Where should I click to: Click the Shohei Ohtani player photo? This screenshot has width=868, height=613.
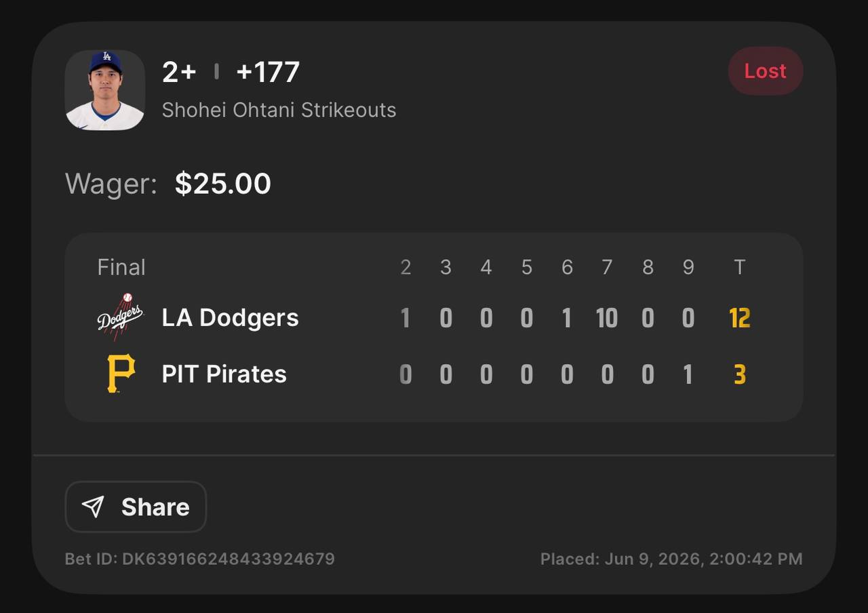tap(105, 90)
